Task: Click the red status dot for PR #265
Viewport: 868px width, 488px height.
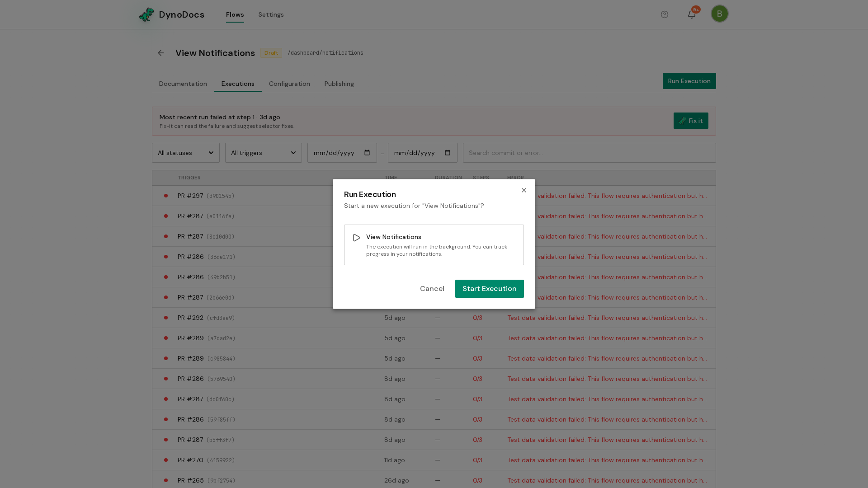Action: point(166,480)
